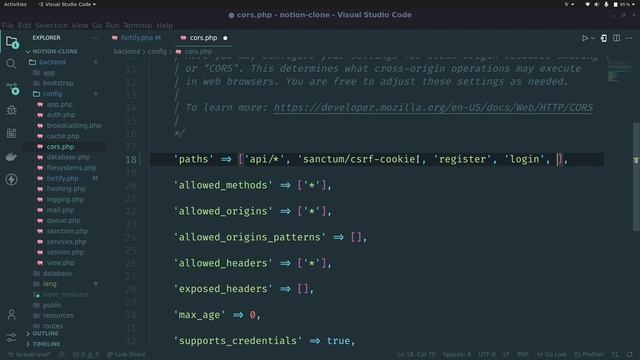Open the Go menu

point(97,25)
